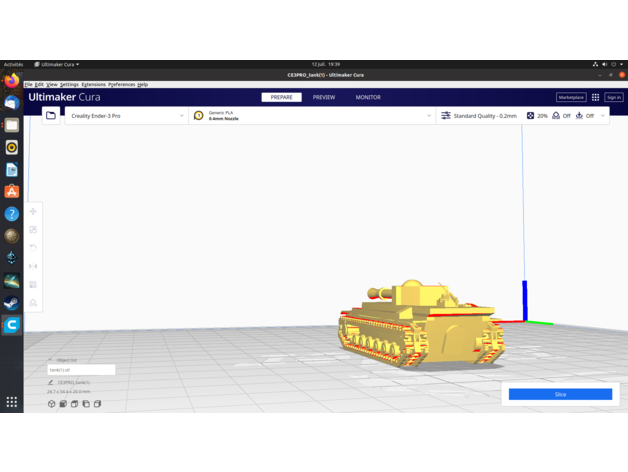
Task: Toggle the Support setting showing Off
Action: [561, 116]
